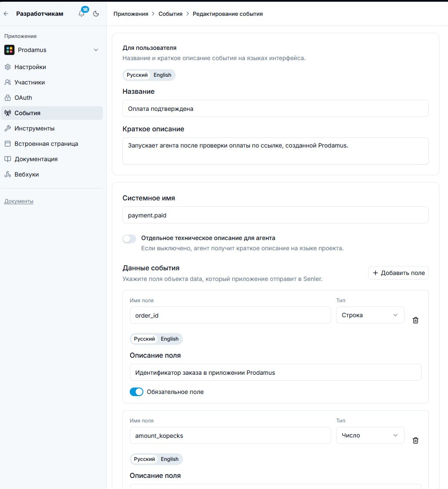448x489 pixels.
Task: Click the Системное имя input field
Action: click(275, 215)
